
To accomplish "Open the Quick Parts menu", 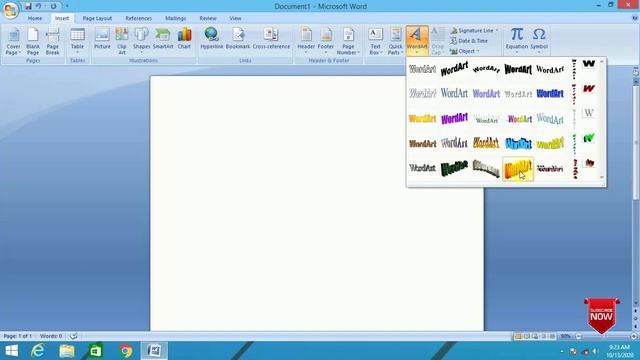I will 395,41.
